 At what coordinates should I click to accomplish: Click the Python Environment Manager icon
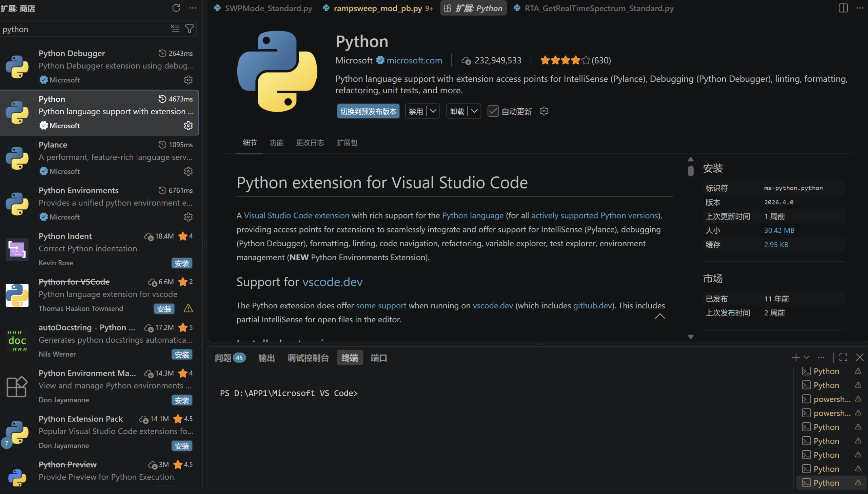point(17,386)
